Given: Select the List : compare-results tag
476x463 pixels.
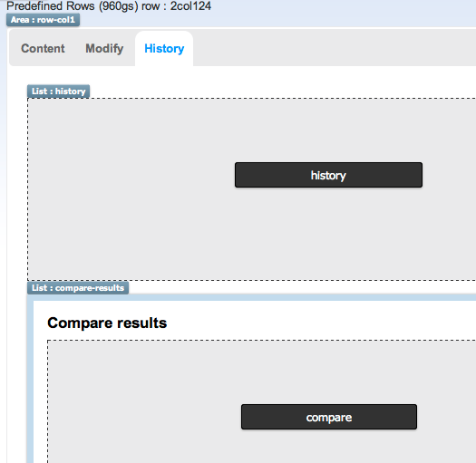Looking at the screenshot, I should [x=78, y=288].
